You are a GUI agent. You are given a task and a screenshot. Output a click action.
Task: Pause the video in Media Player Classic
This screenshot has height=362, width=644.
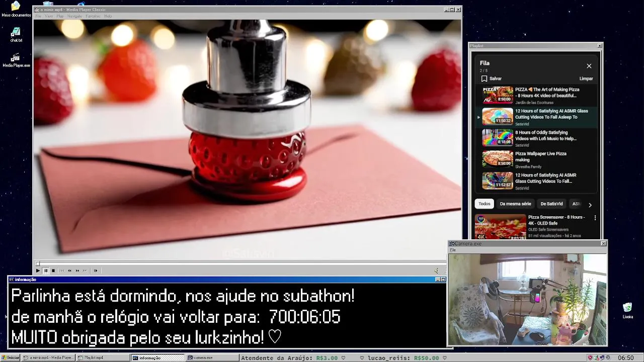[46, 270]
